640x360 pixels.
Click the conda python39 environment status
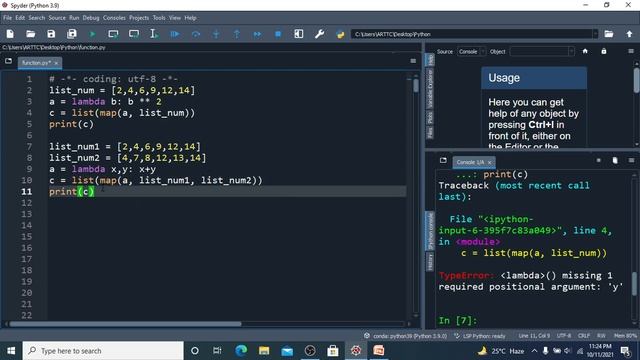point(405,336)
